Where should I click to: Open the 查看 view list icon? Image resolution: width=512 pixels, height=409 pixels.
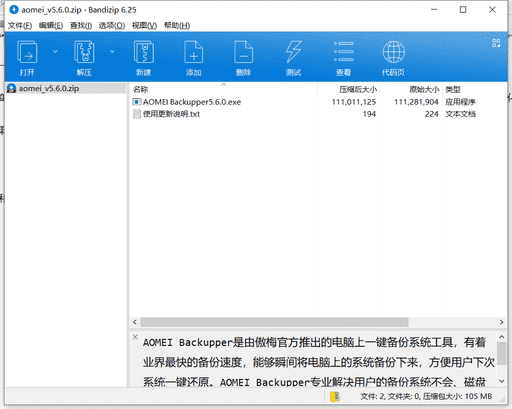[344, 58]
